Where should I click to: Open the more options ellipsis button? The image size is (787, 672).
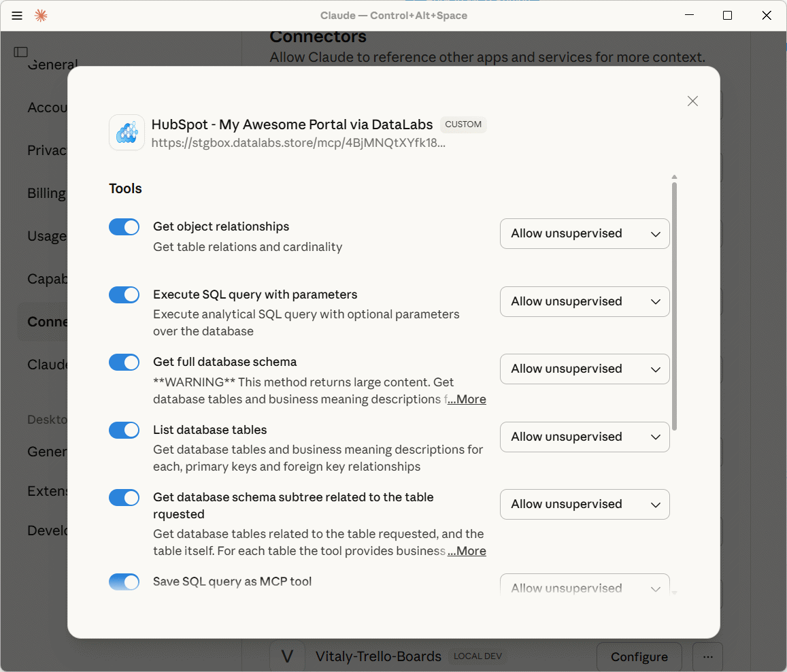707,656
